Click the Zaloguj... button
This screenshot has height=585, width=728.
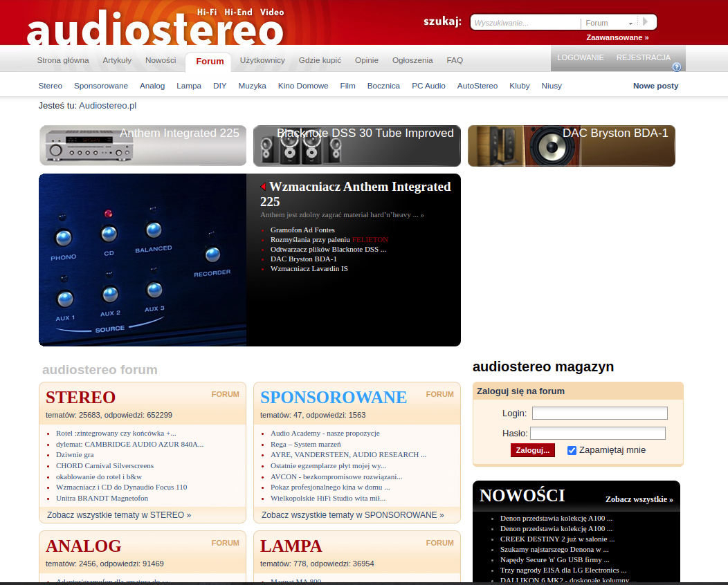click(x=533, y=450)
